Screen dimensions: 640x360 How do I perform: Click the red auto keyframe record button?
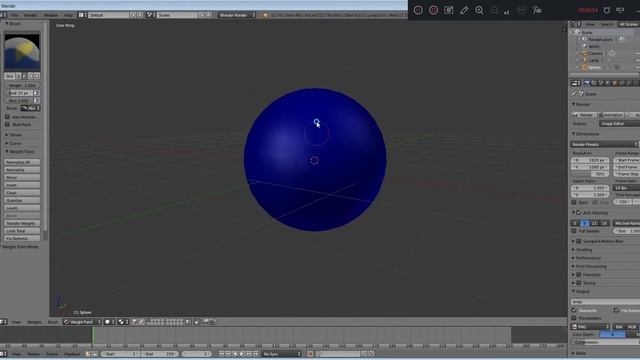[x=310, y=354]
